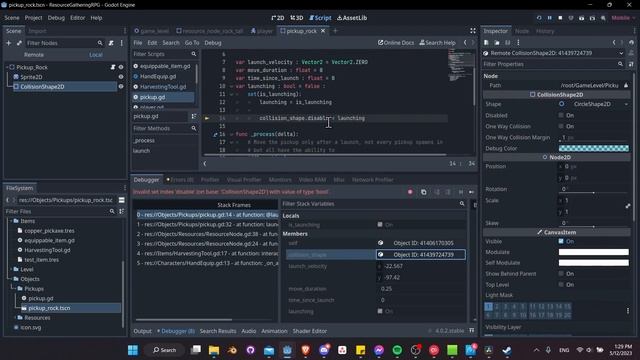The image size is (640, 360).
Task: Open the AssetLib workspace
Action: [352, 18]
